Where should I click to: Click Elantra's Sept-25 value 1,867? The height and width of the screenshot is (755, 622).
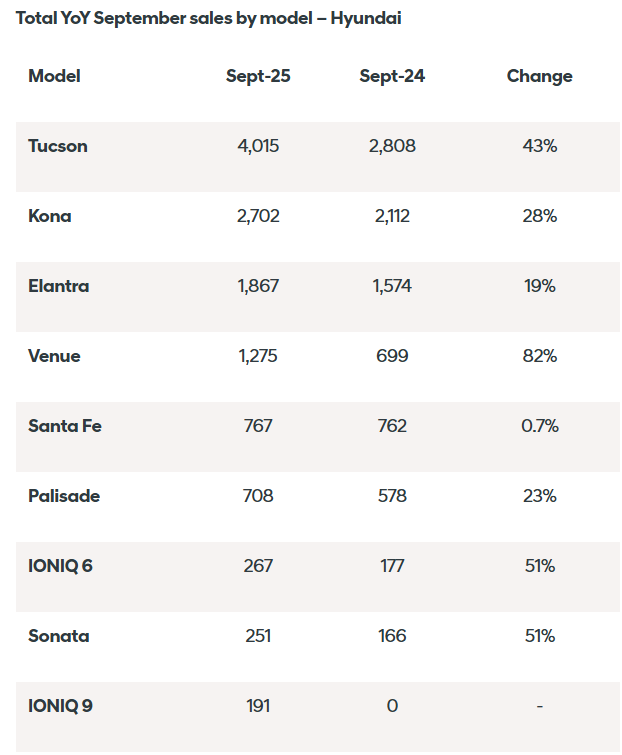click(258, 286)
